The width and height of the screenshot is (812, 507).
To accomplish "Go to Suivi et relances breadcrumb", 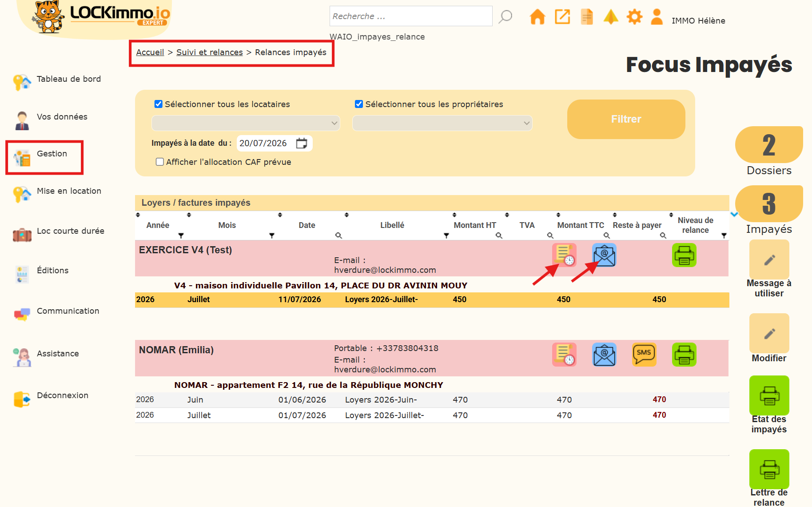I will pos(210,52).
